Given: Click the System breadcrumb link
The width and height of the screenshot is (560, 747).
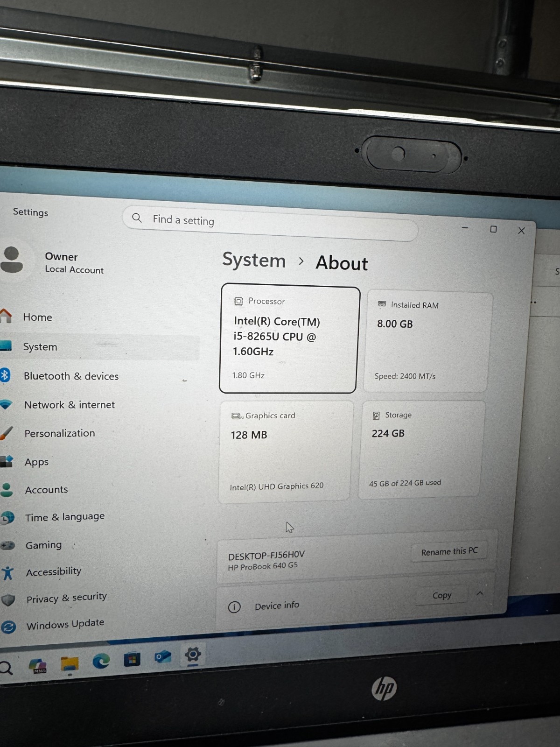Looking at the screenshot, I should pos(254,260).
